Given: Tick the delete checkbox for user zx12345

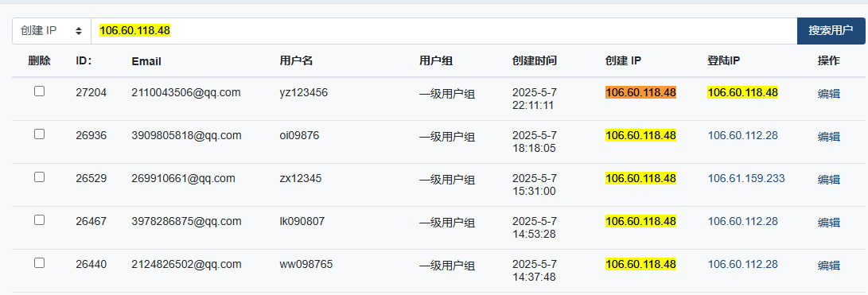Looking at the screenshot, I should 39,177.
